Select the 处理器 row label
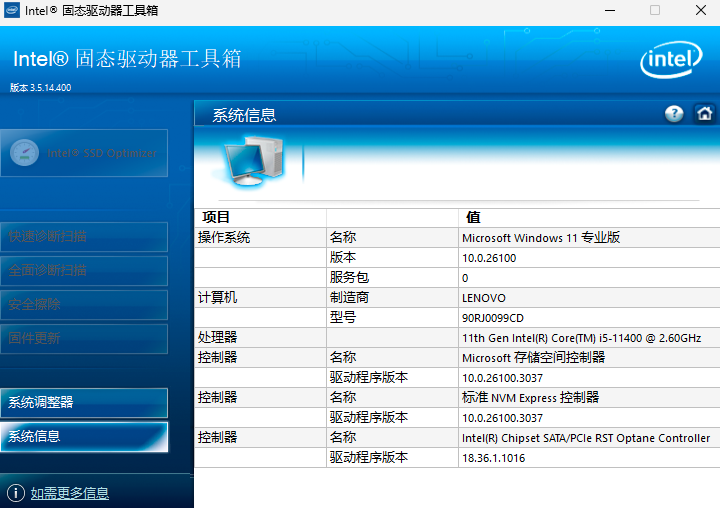The height and width of the screenshot is (508, 720). 217,338
